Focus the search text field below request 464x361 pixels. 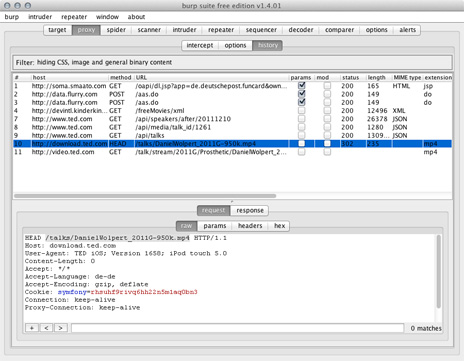[237, 328]
